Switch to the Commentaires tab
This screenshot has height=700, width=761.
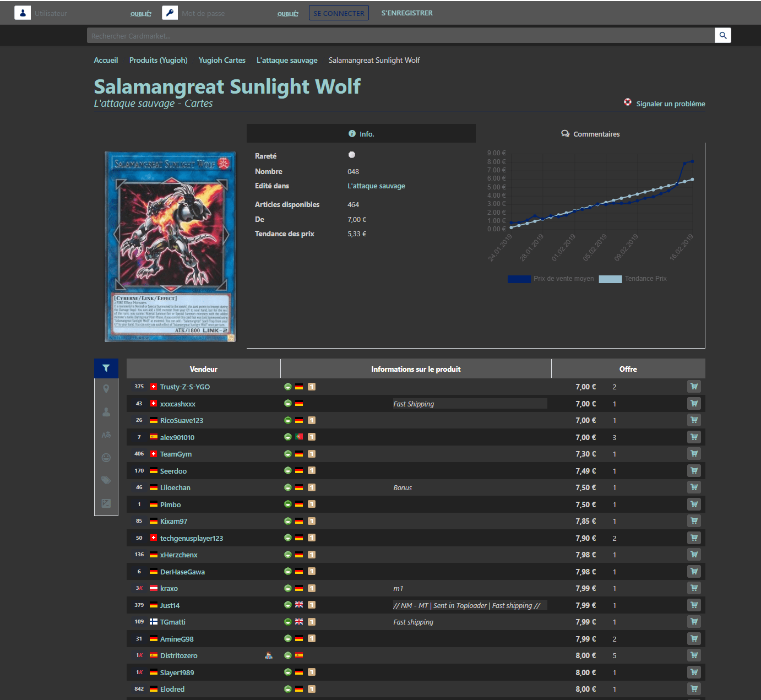tap(590, 134)
